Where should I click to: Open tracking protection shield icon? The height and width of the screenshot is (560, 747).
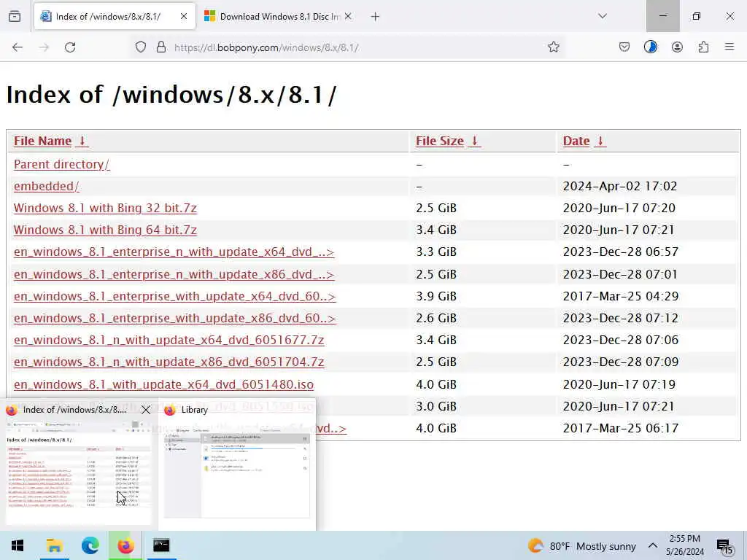(141, 47)
